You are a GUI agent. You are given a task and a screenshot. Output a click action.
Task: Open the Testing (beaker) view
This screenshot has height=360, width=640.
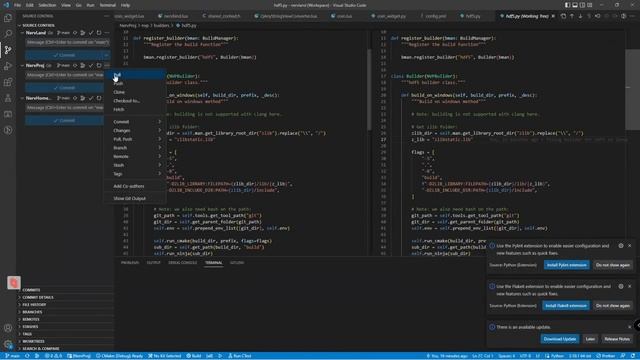point(8,98)
